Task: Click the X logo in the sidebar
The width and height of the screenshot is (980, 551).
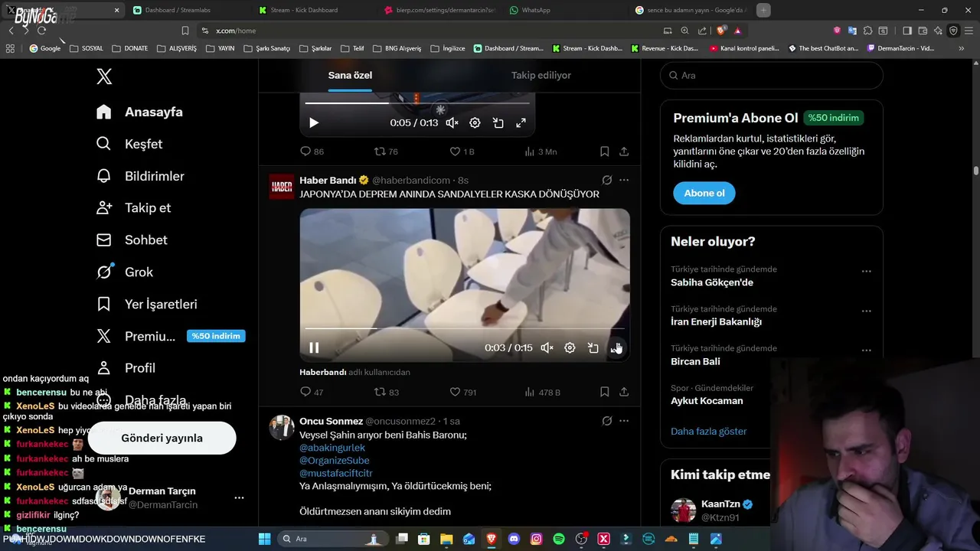Action: click(104, 77)
